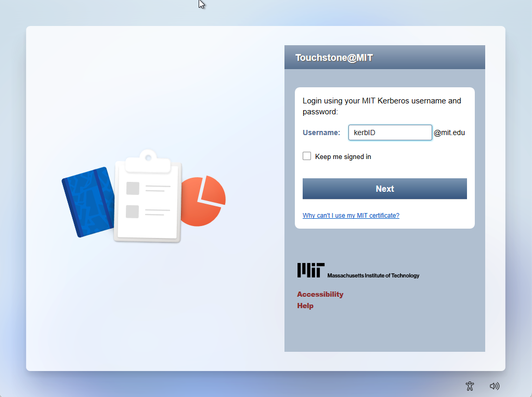Click the Username label
Image resolution: width=532 pixels, height=397 pixels.
pyautogui.click(x=321, y=133)
